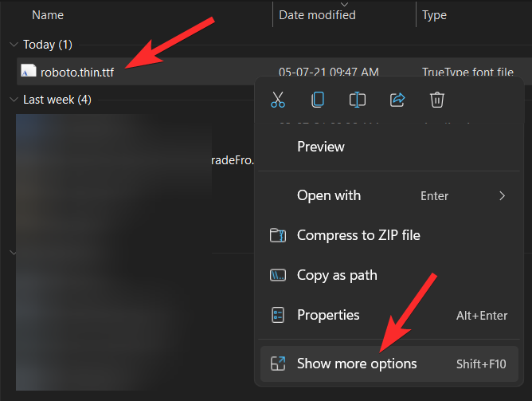Choose Preview from the context menu
The width and height of the screenshot is (532, 401).
pyautogui.click(x=321, y=147)
